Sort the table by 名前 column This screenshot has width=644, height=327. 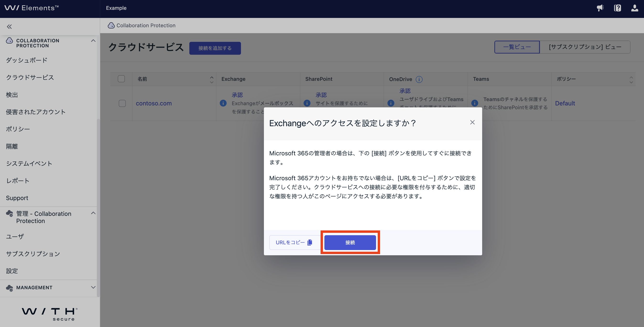(212, 80)
